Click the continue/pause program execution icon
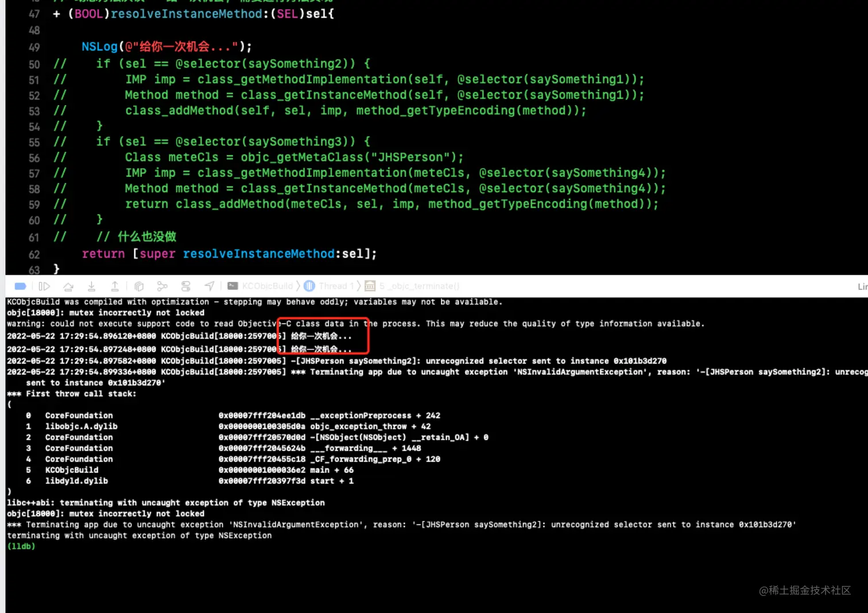 (x=44, y=286)
